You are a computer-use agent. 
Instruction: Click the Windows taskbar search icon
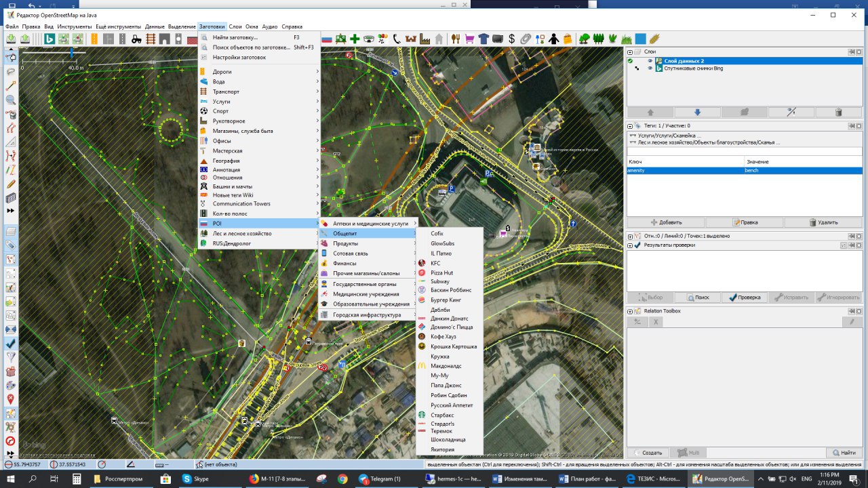click(x=33, y=479)
